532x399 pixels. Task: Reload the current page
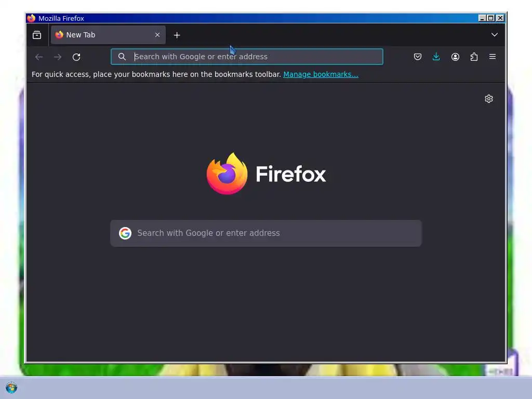click(x=76, y=57)
